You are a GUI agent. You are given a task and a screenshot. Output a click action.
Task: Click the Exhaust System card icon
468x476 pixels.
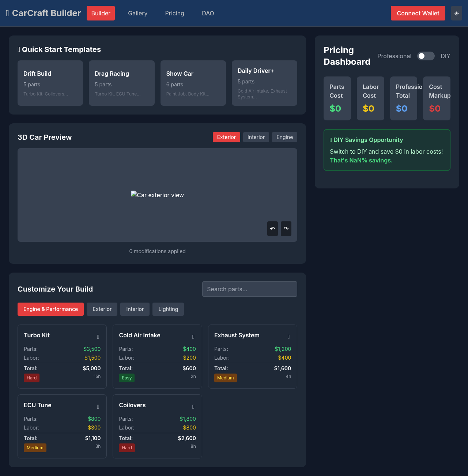point(288,337)
